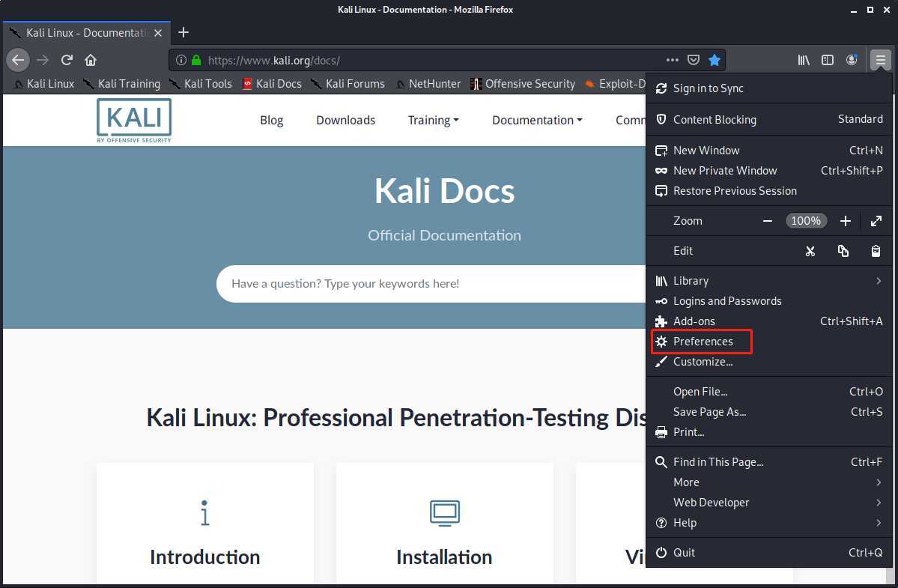Open Kali Training bookmark
The height and width of the screenshot is (588, 898).
pyautogui.click(x=122, y=84)
